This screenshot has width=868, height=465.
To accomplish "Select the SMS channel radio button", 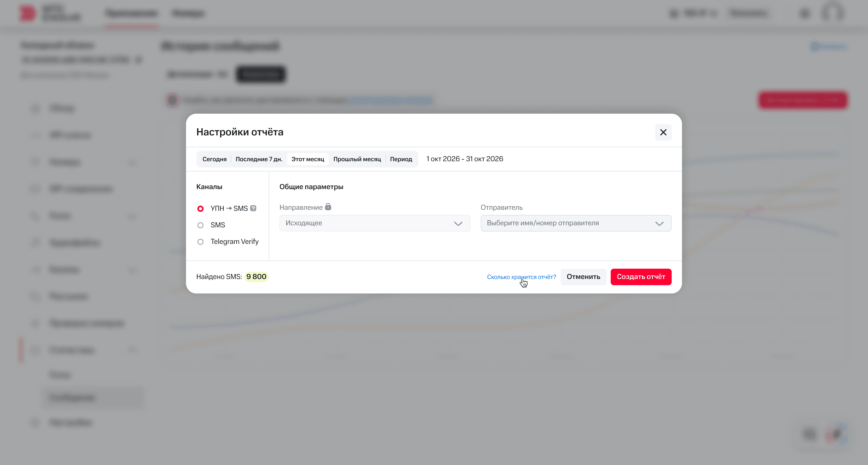I will (200, 225).
